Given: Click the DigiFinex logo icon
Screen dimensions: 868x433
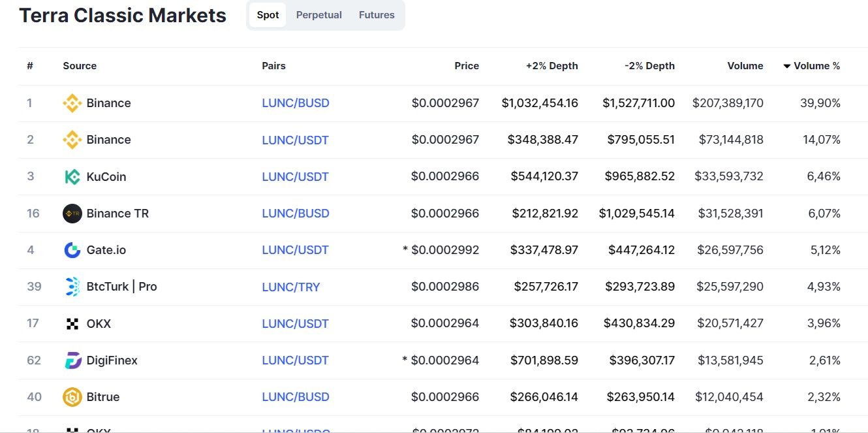Looking at the screenshot, I should coord(72,361).
